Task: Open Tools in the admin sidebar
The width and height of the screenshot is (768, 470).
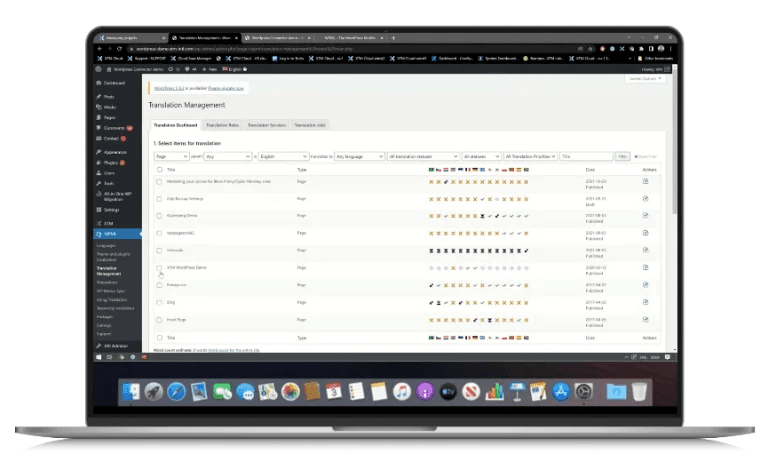Action: click(109, 184)
